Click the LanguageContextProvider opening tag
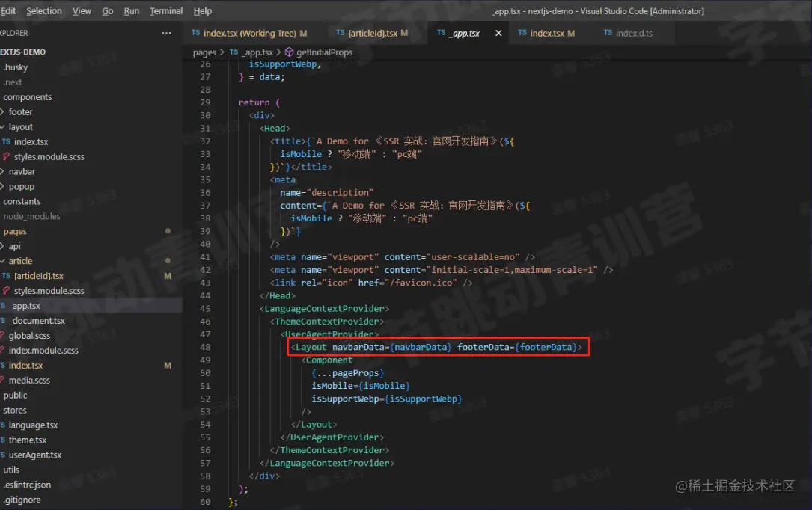 click(x=324, y=308)
